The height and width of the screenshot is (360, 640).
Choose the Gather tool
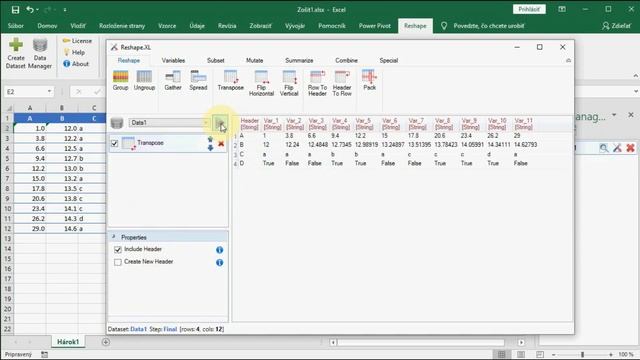pyautogui.click(x=173, y=80)
